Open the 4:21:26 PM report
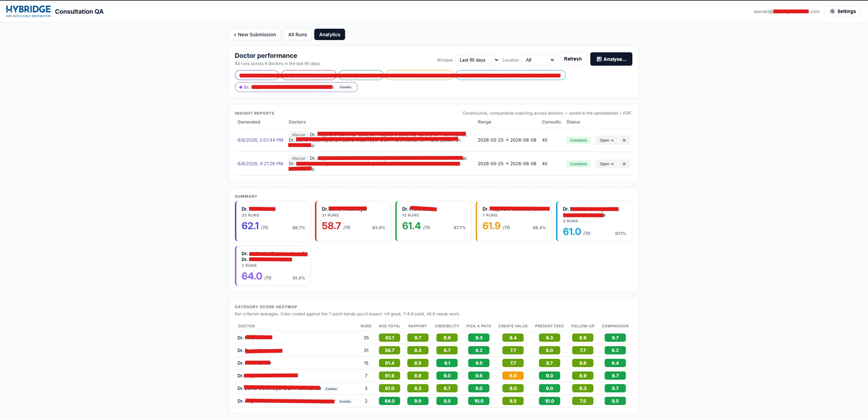Image resolution: width=868 pixels, height=418 pixels. click(606, 164)
